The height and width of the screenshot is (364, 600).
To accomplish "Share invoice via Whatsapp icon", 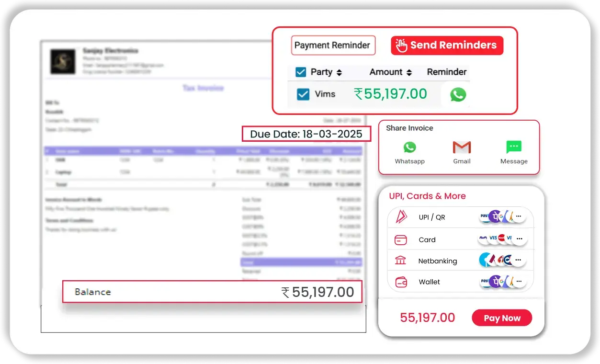I will [409, 147].
